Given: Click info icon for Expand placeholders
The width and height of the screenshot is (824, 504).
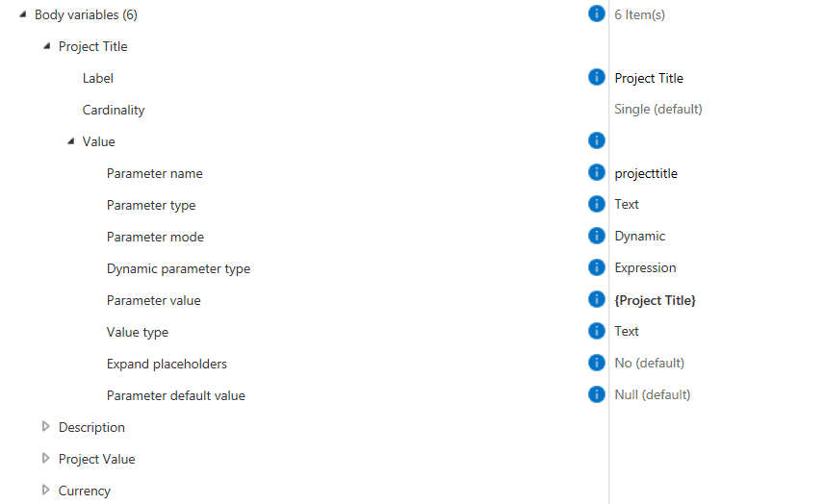Looking at the screenshot, I should click(x=596, y=364).
